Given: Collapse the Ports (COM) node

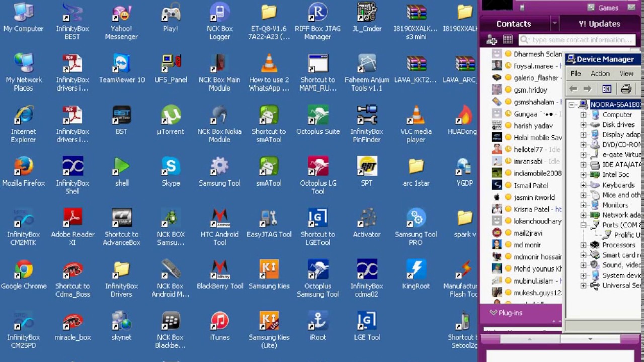Looking at the screenshot, I should tap(583, 225).
